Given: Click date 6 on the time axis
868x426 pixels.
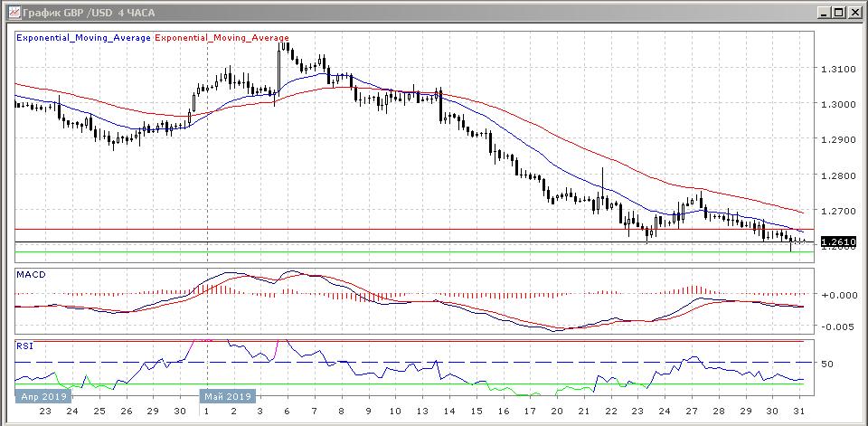Looking at the screenshot, I should click(288, 411).
